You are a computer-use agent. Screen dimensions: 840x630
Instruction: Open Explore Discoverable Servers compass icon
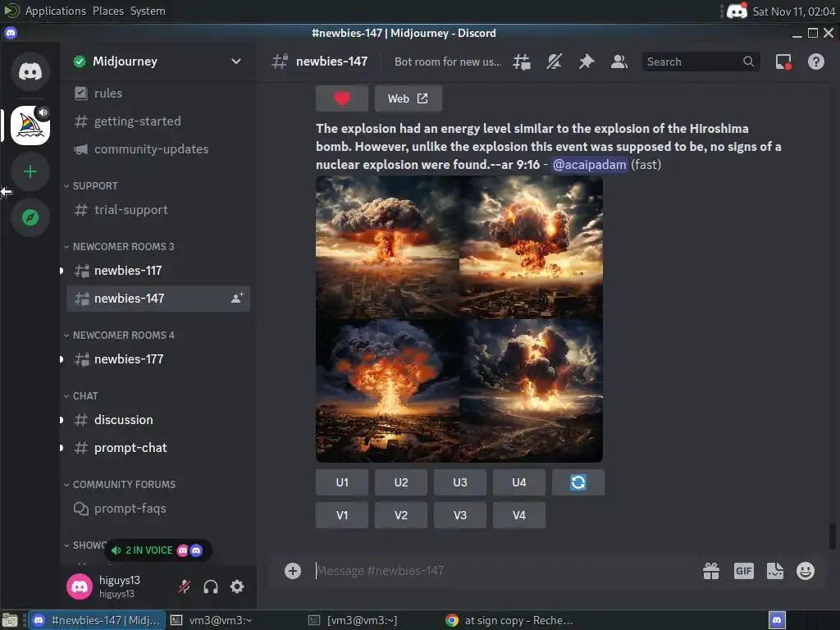coord(30,217)
